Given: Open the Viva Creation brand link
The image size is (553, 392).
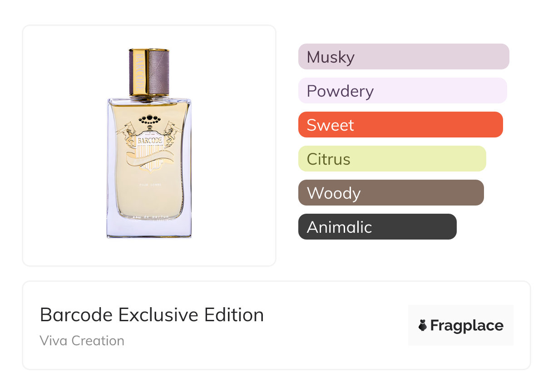Looking at the screenshot, I should [82, 341].
